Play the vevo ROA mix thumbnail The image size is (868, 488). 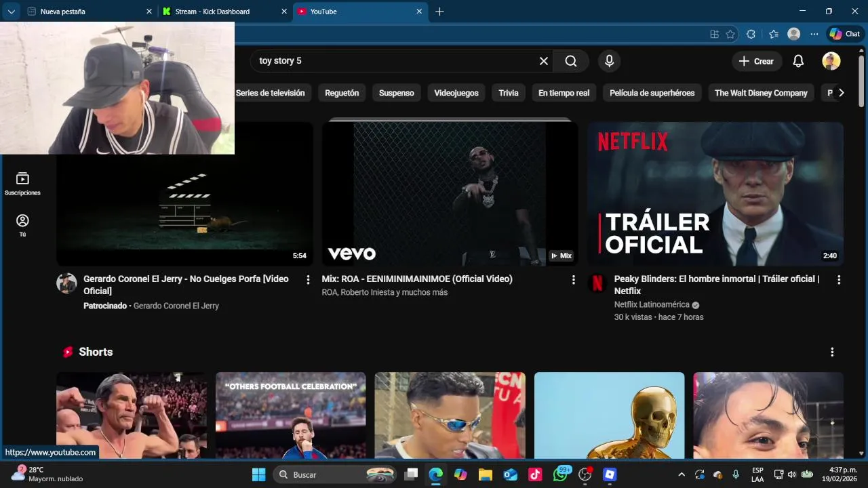pyautogui.click(x=450, y=194)
